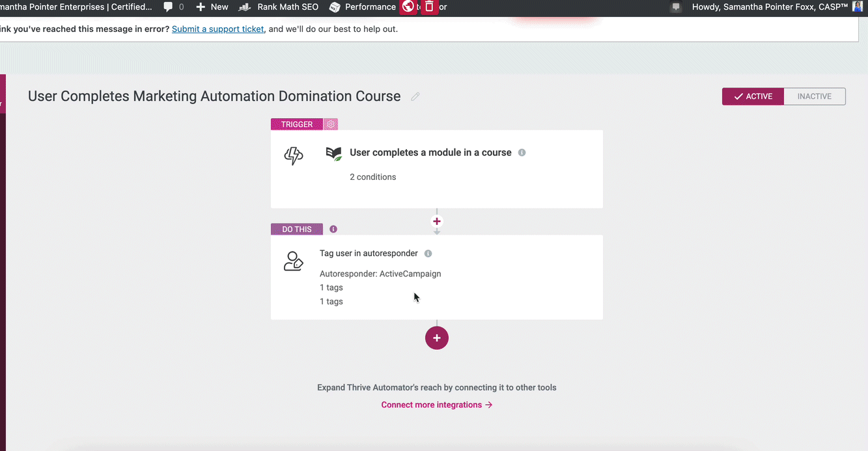Follow the Submit a support ticket link
This screenshot has width=868, height=451.
pyautogui.click(x=218, y=29)
